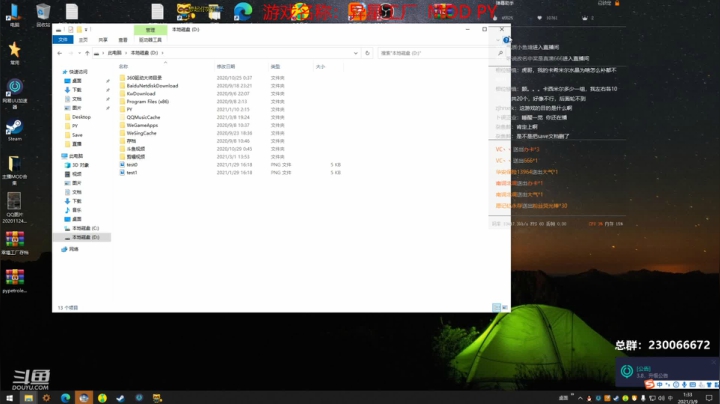720x404 pixels.
Task: Select 音乐 in the navigation pane
Action: (x=76, y=210)
